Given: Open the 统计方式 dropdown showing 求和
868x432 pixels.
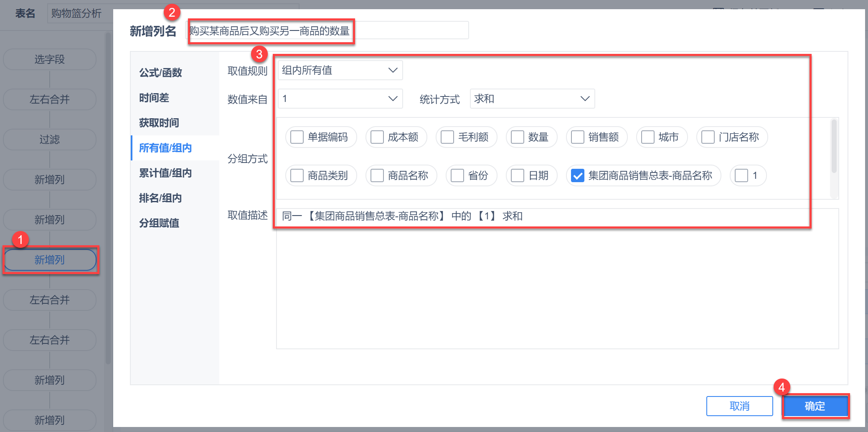Looking at the screenshot, I should (x=532, y=99).
